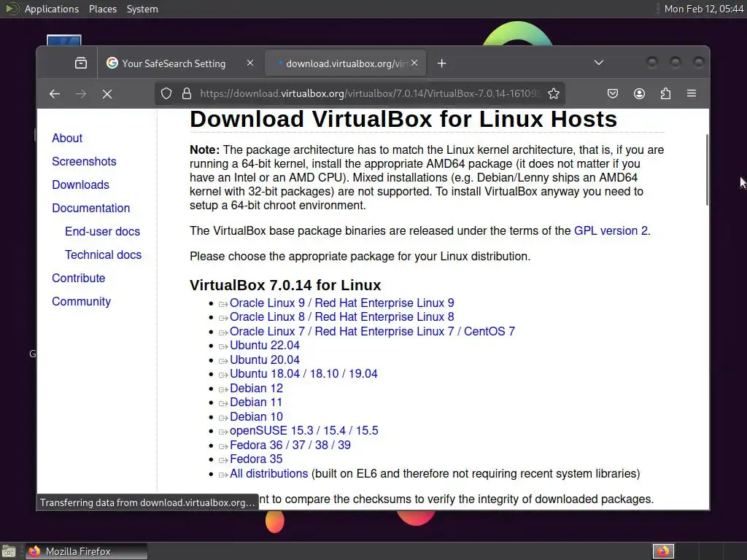
Task: Expand the list all tabs chevron
Action: click(x=599, y=63)
